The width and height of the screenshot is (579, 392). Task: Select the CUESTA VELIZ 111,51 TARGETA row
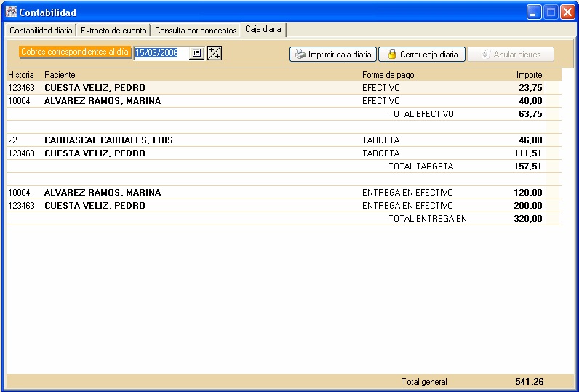pyautogui.click(x=284, y=153)
